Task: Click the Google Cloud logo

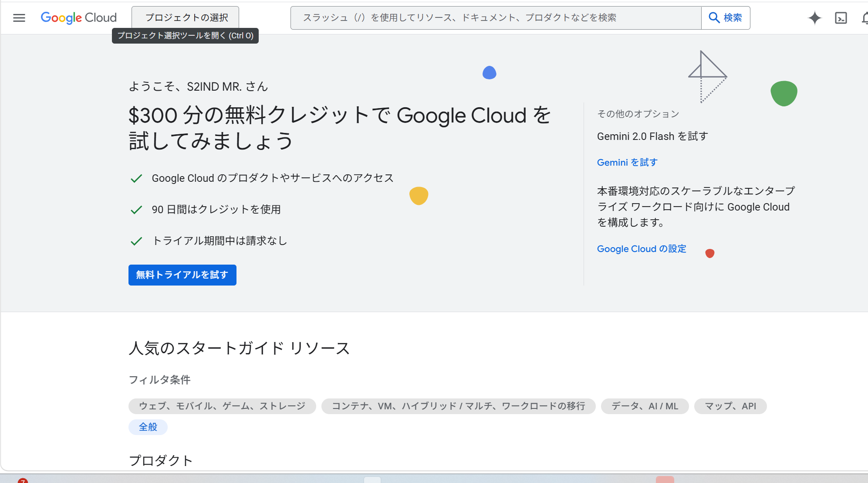Action: pyautogui.click(x=79, y=18)
